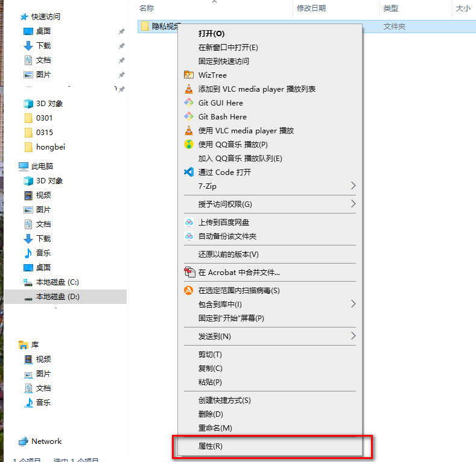Click the Acrobat combine files icon
The image size is (476, 462).
[x=189, y=272]
